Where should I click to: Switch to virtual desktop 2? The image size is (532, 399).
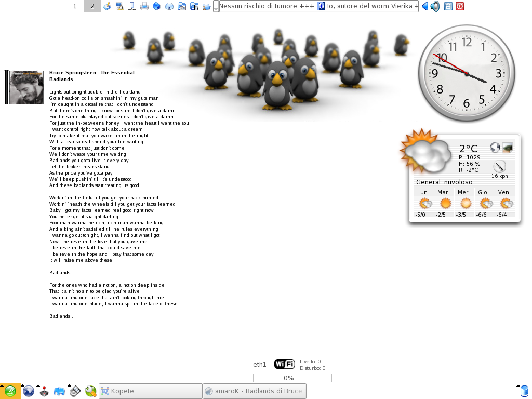tap(92, 6)
